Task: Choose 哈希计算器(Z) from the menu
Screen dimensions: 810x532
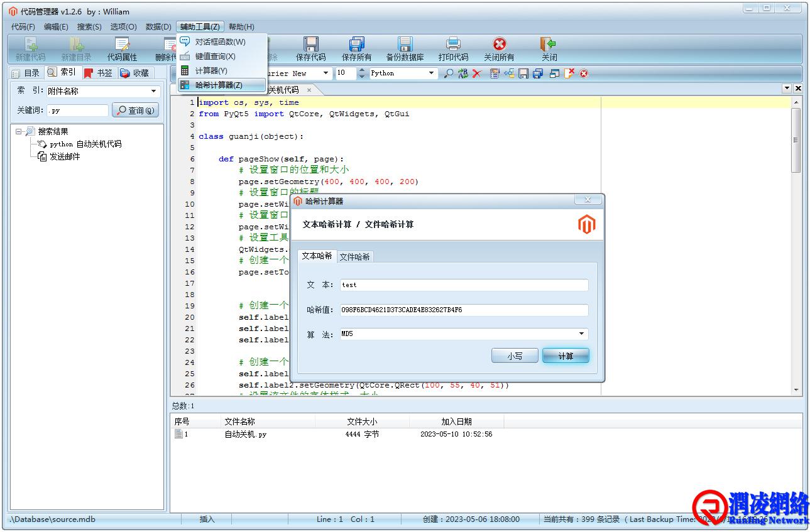Action: pyautogui.click(x=222, y=85)
